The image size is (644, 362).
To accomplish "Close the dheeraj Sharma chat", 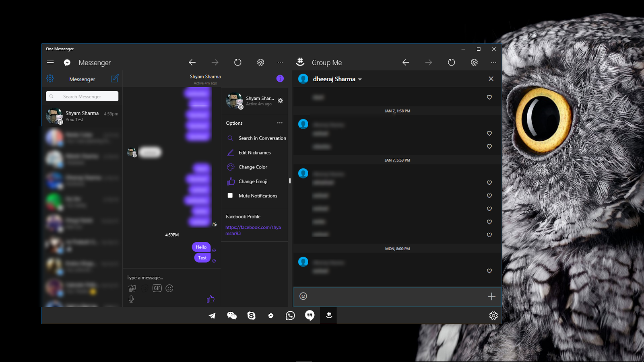I will [x=491, y=79].
